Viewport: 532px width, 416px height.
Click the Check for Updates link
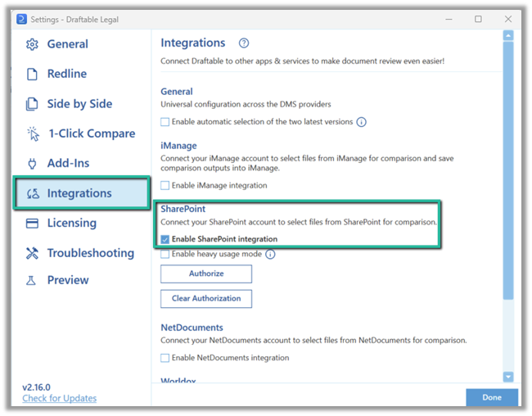[60, 398]
